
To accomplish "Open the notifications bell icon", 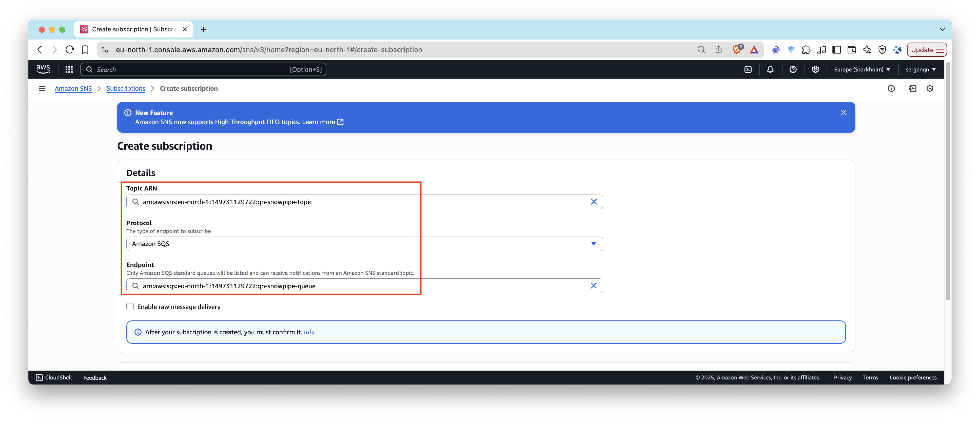I will pos(770,69).
